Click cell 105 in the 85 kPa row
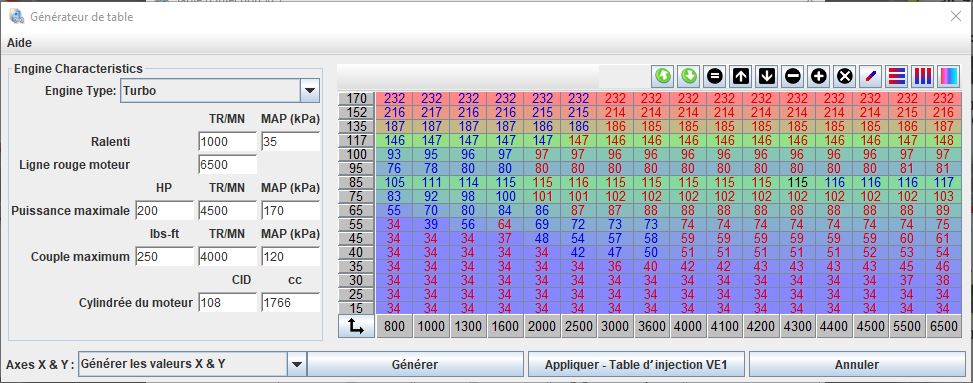The width and height of the screenshot is (973, 383). 395,182
